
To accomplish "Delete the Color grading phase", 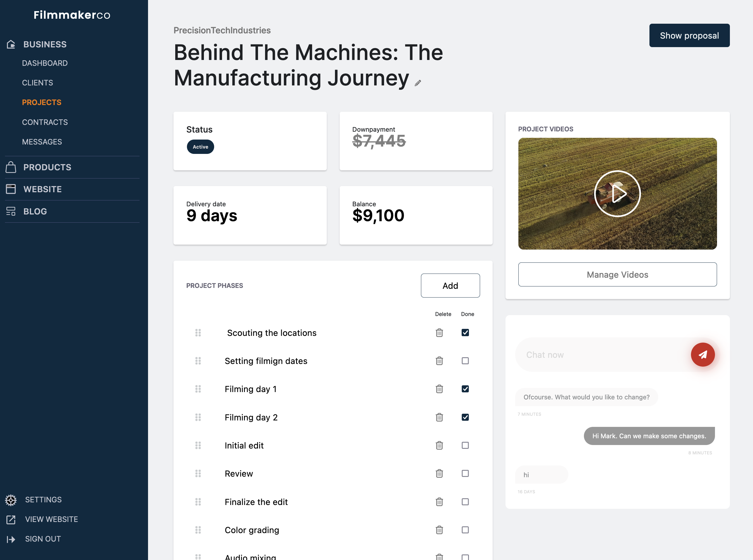I will (439, 530).
